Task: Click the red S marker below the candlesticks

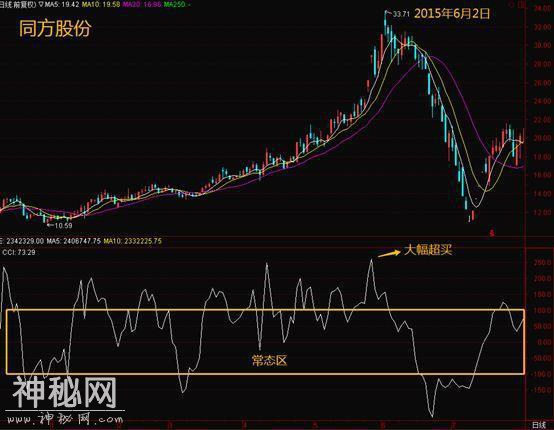Action: coord(491,233)
